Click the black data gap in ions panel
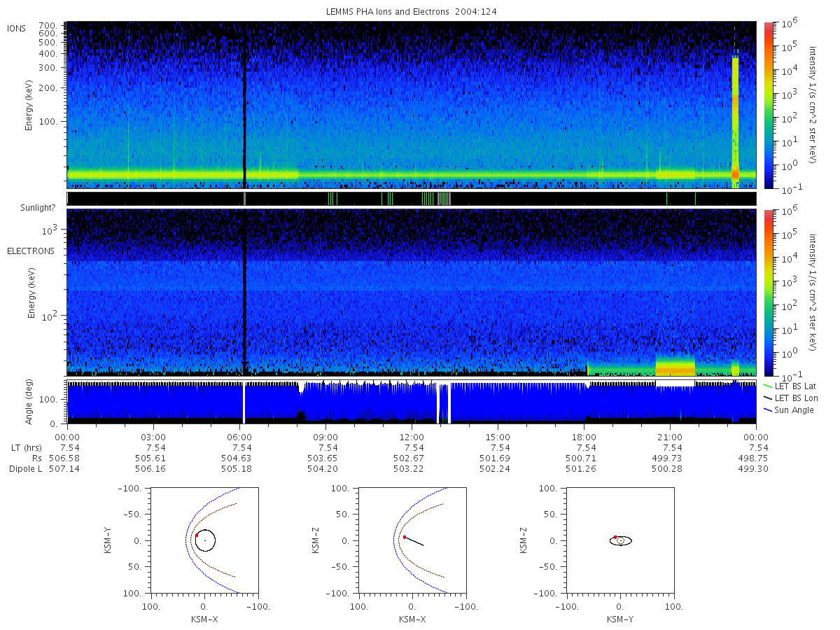840x630 pixels. [x=244, y=105]
